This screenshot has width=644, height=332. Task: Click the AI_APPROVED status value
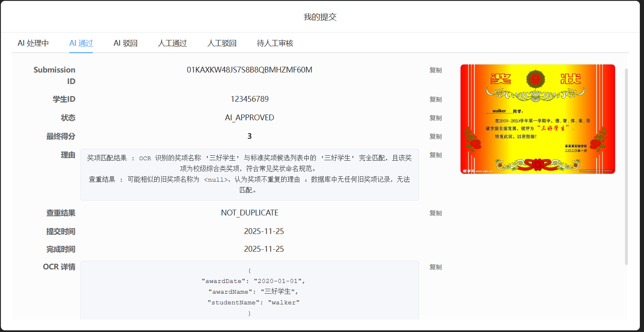(x=249, y=118)
